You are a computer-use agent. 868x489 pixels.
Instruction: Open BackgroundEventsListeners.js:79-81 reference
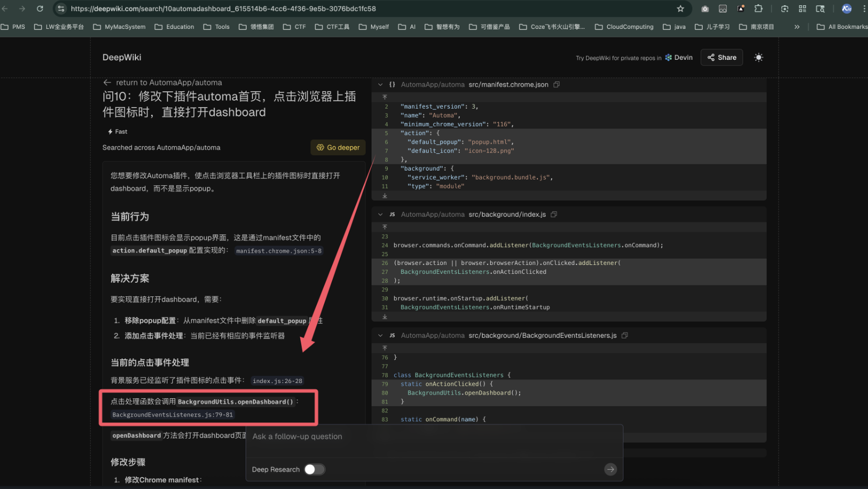click(173, 414)
